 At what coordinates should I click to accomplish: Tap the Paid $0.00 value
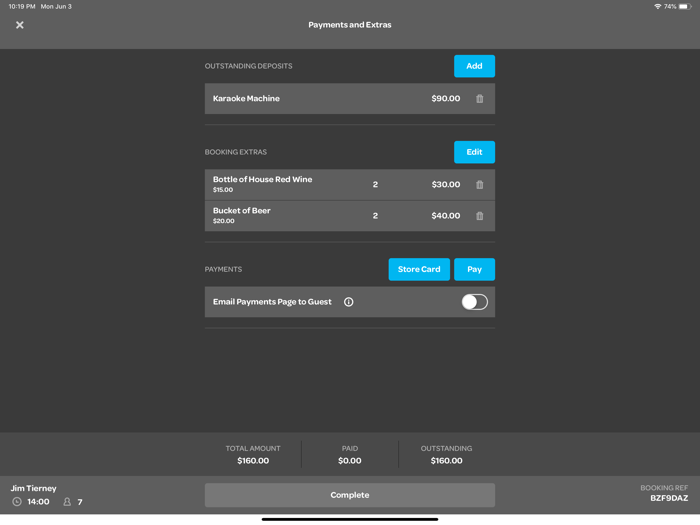coord(350,461)
